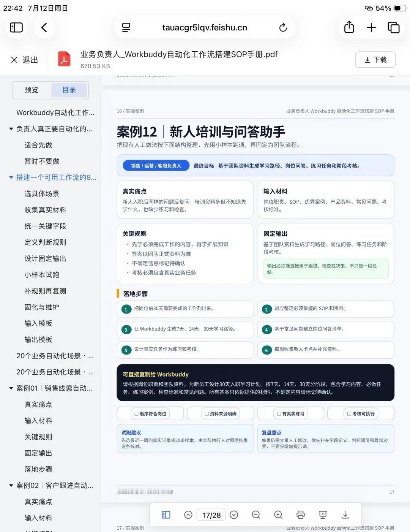Show all open tabs overview
Viewport: 410px width, 532px height.
click(394, 27)
